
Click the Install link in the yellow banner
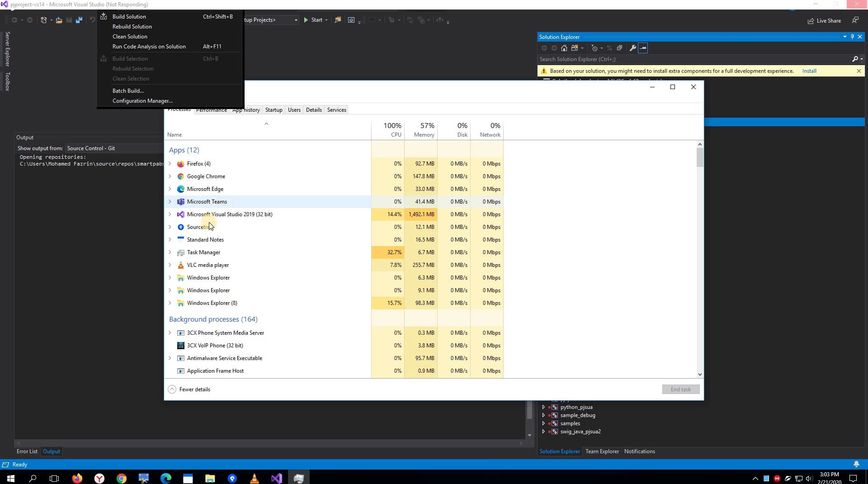(809, 71)
